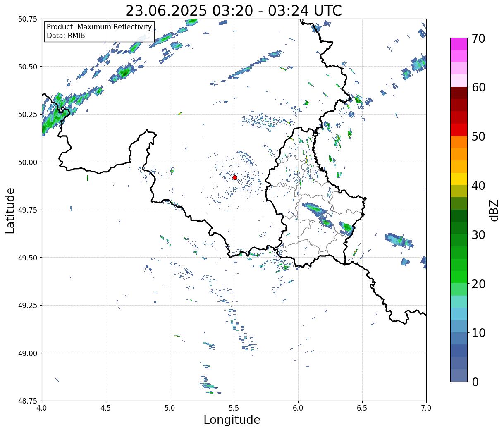Click the longitude tick label 7.0
The image size is (504, 430).
(x=426, y=408)
